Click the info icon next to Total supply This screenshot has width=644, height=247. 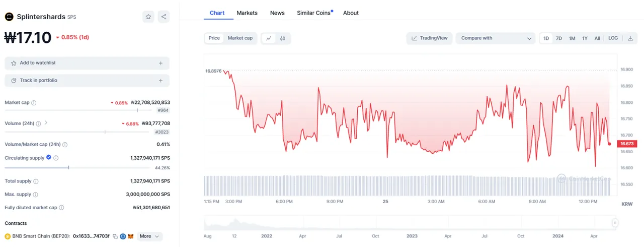pyautogui.click(x=36, y=181)
